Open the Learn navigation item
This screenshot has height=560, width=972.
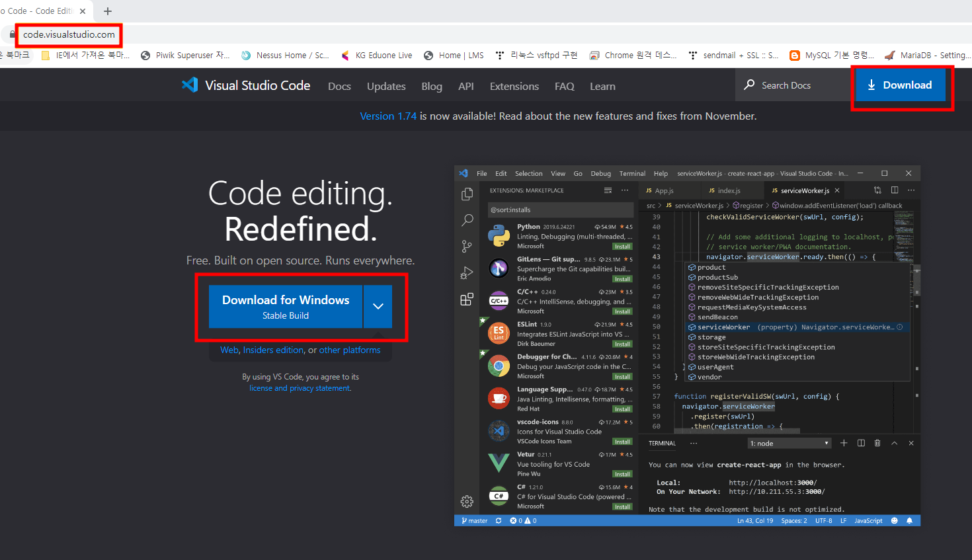pyautogui.click(x=602, y=86)
